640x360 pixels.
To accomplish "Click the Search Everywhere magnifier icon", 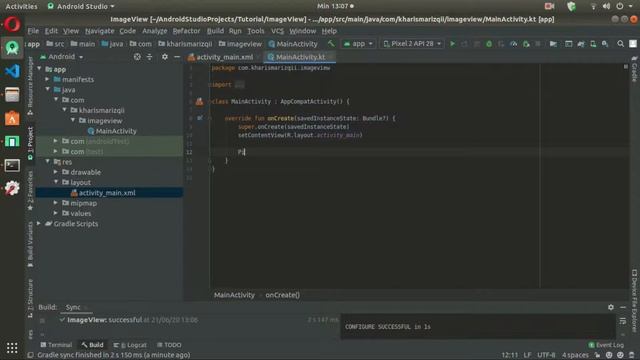I will [x=620, y=43].
